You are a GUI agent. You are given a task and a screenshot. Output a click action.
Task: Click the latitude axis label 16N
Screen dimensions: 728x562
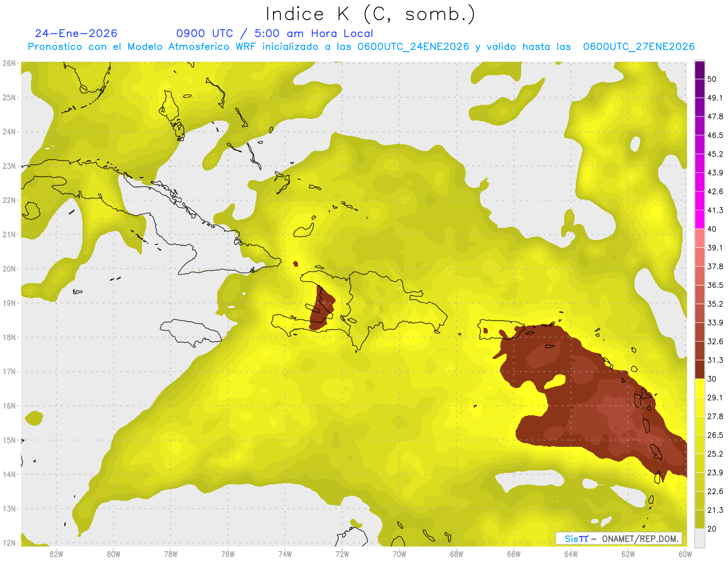coord(9,406)
